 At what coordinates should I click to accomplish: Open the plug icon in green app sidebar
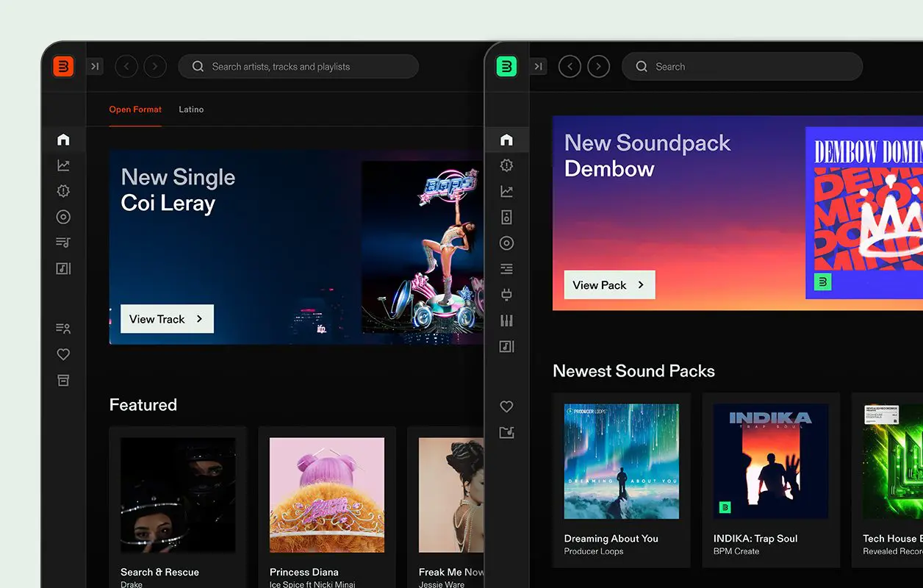tap(506, 295)
